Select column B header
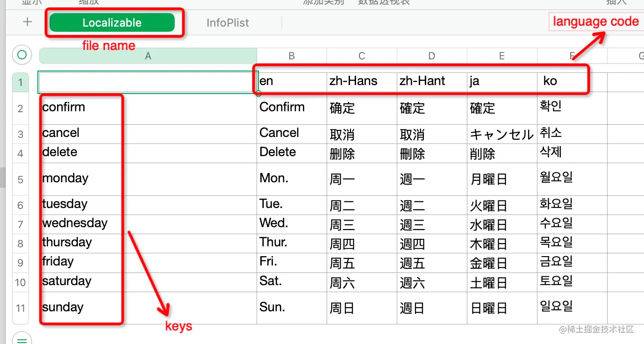This screenshot has height=344, width=644. [292, 56]
